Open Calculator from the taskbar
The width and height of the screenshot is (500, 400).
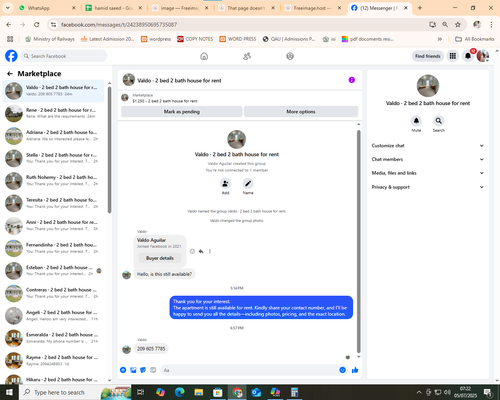tap(295, 392)
